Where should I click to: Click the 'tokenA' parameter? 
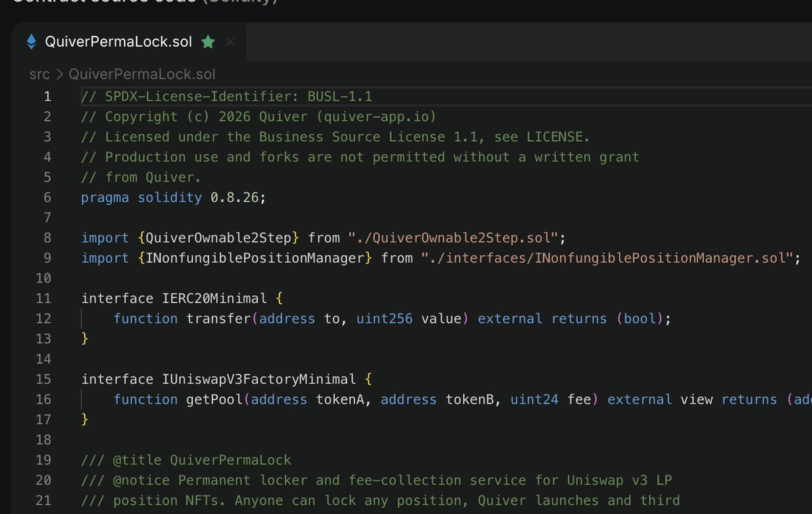(340, 400)
